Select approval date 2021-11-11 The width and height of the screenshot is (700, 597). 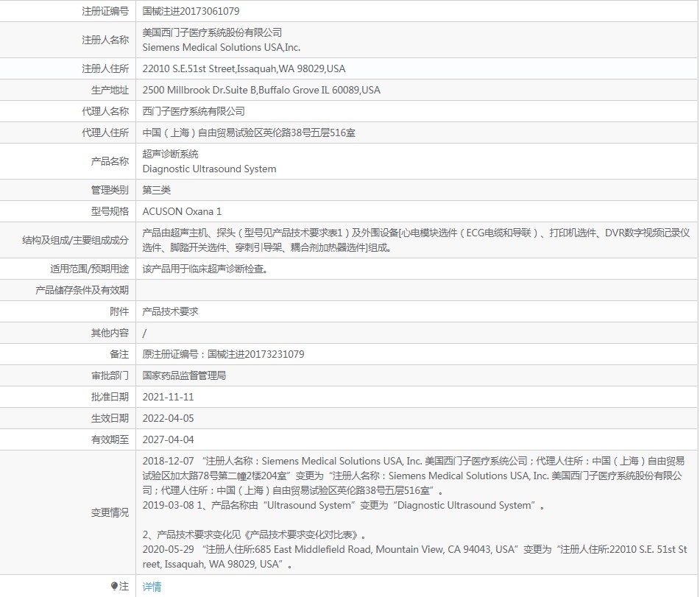(x=168, y=397)
